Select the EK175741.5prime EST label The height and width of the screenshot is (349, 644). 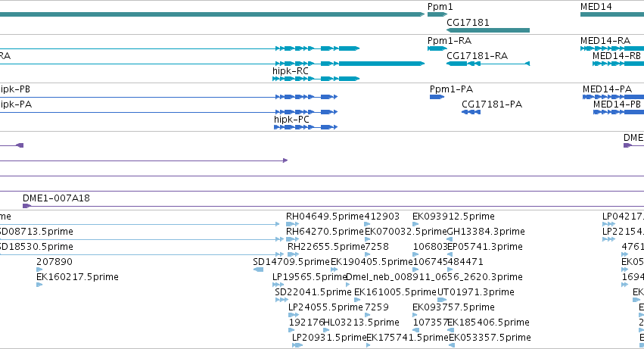point(407,338)
